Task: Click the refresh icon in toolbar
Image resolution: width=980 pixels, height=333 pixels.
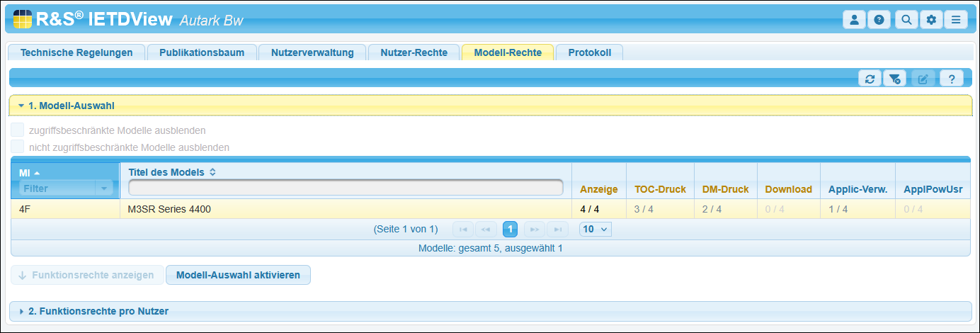Action: 870,79
